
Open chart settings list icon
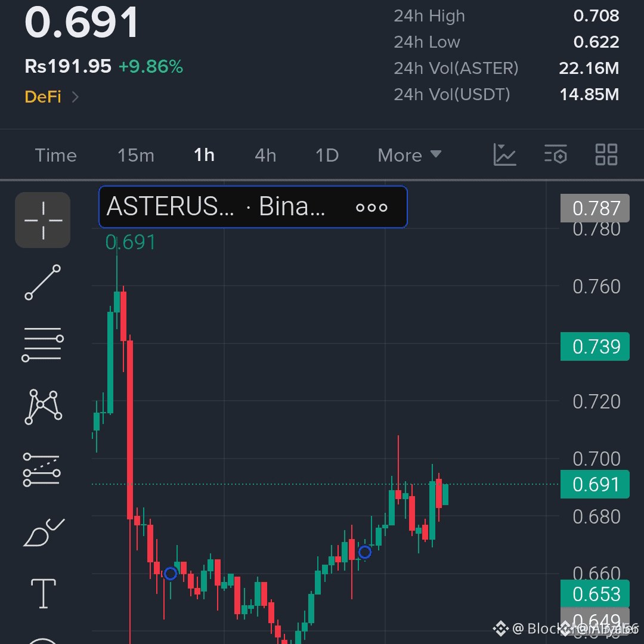(x=556, y=155)
